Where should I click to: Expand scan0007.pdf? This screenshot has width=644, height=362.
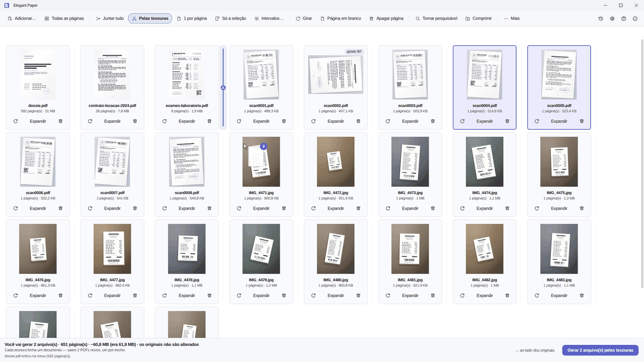tap(112, 208)
